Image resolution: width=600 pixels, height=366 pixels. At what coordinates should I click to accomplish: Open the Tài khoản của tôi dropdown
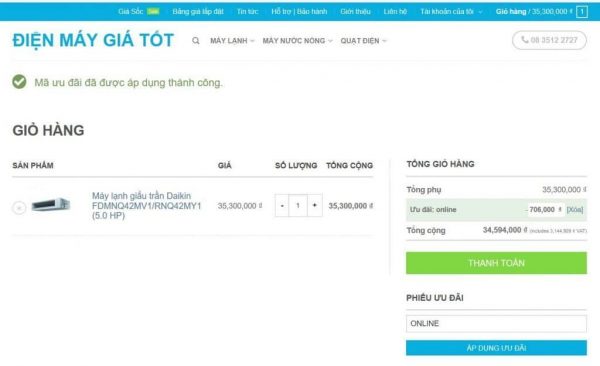pyautogui.click(x=451, y=11)
